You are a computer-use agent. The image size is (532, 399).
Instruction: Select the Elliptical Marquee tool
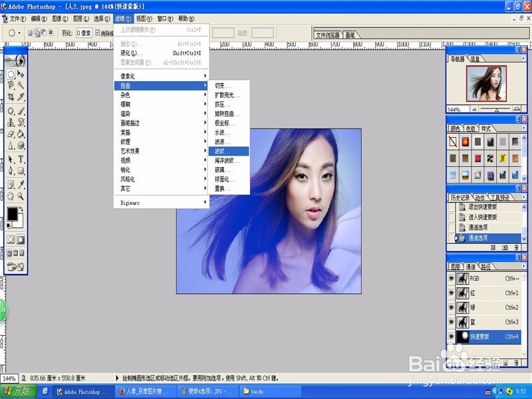click(x=11, y=74)
